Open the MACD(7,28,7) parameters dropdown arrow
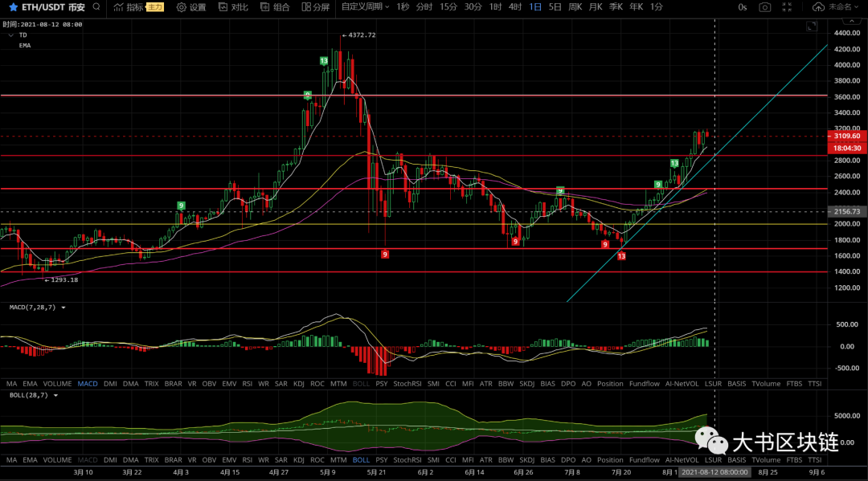Screen dimensions: 868x481 (x=63, y=308)
